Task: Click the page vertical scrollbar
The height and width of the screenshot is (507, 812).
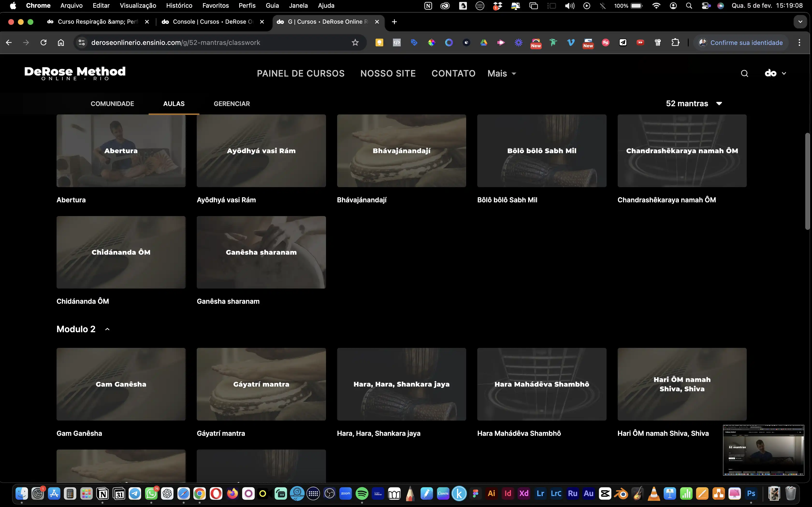Action: tap(807, 181)
